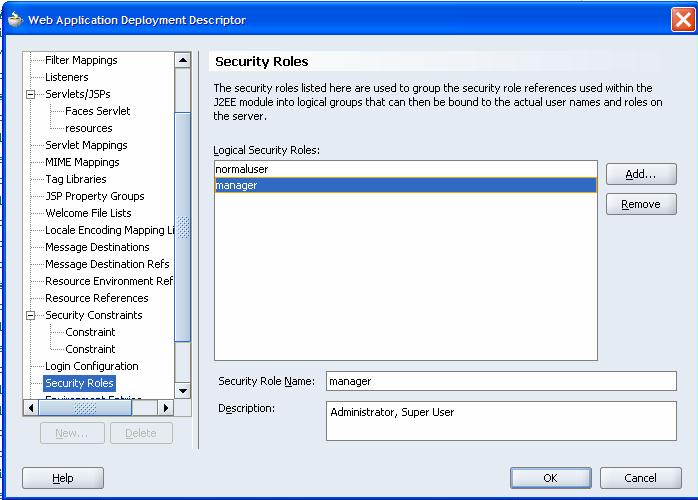Click into the Description text area
The image size is (698, 500).
click(500, 420)
